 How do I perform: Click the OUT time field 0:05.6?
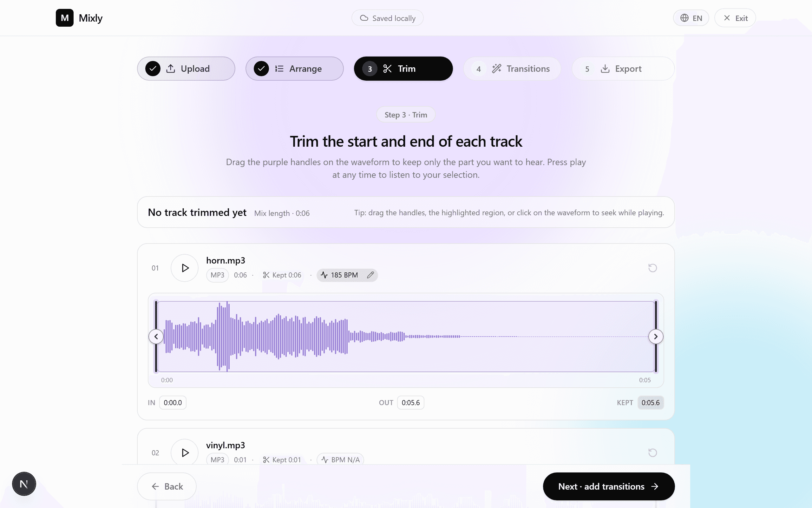pyautogui.click(x=411, y=403)
